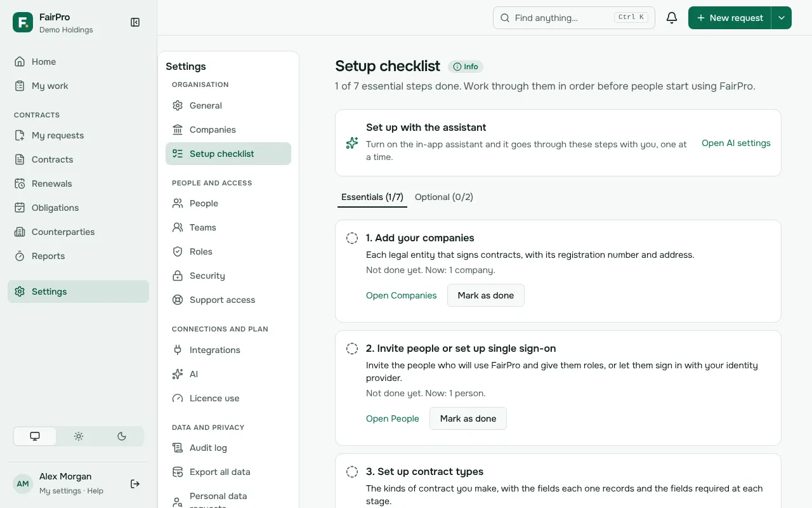Open General settings
The width and height of the screenshot is (812, 508).
[x=228, y=105]
